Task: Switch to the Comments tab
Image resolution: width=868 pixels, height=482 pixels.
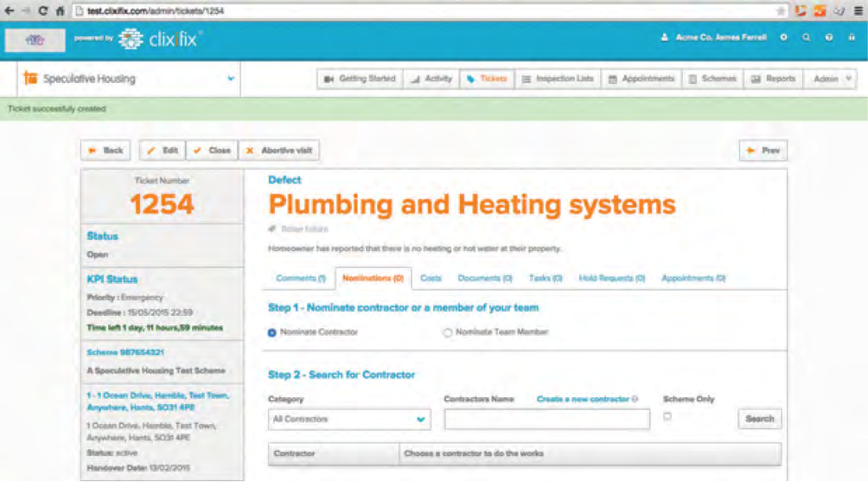Action: [x=300, y=279]
